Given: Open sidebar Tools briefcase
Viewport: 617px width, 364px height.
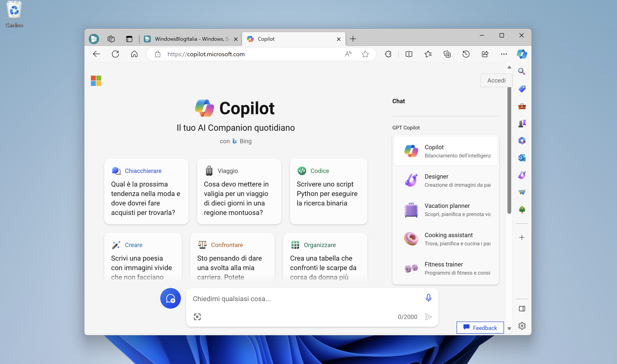Looking at the screenshot, I should click(522, 106).
